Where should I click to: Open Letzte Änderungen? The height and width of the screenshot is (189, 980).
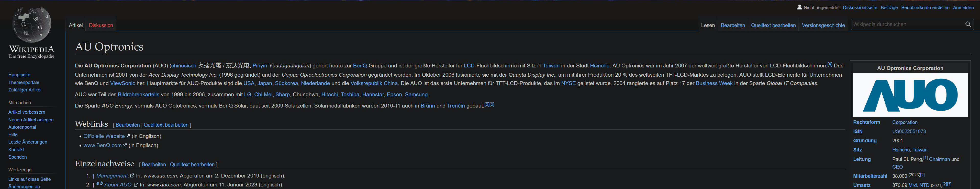click(28, 142)
